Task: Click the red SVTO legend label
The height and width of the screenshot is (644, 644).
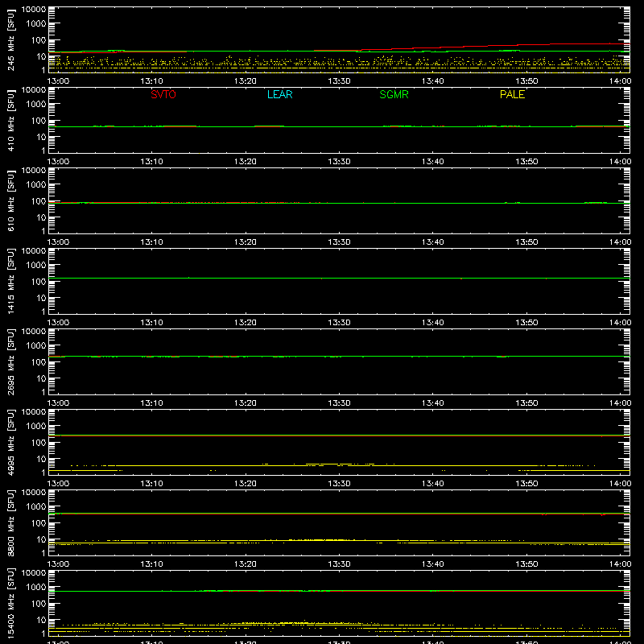Action: click(163, 94)
